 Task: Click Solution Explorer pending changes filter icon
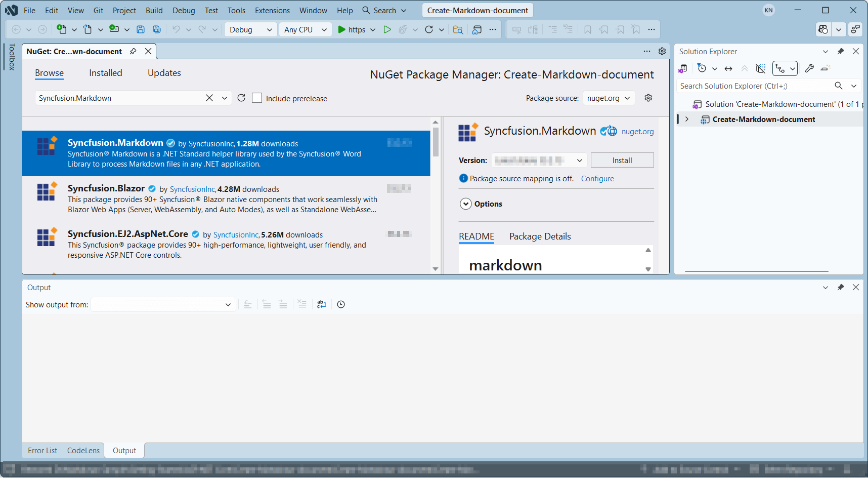702,68
